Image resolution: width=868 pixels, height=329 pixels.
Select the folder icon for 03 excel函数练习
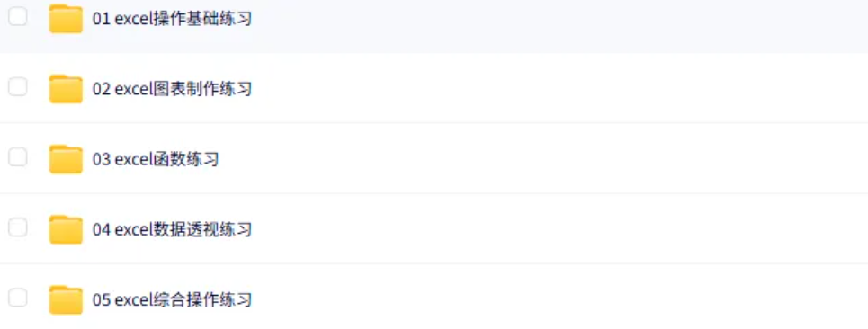click(66, 159)
